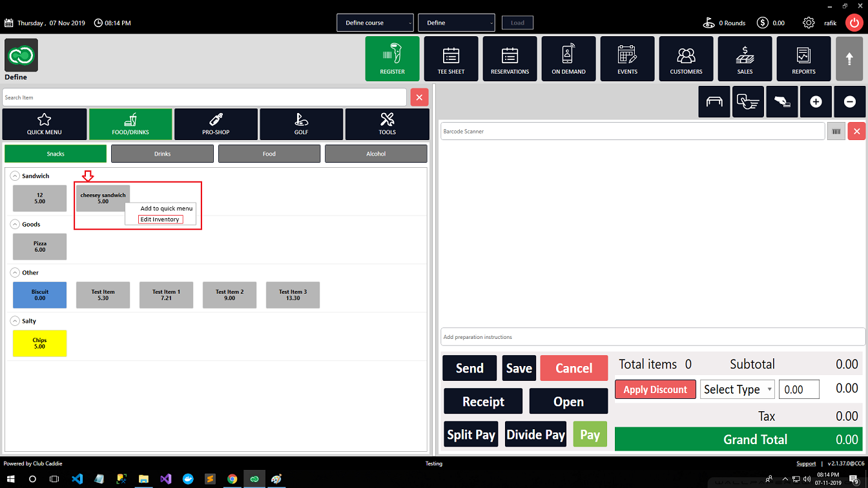Screen dimensions: 868x488
Task: Click the red power logout icon
Action: 854,23
